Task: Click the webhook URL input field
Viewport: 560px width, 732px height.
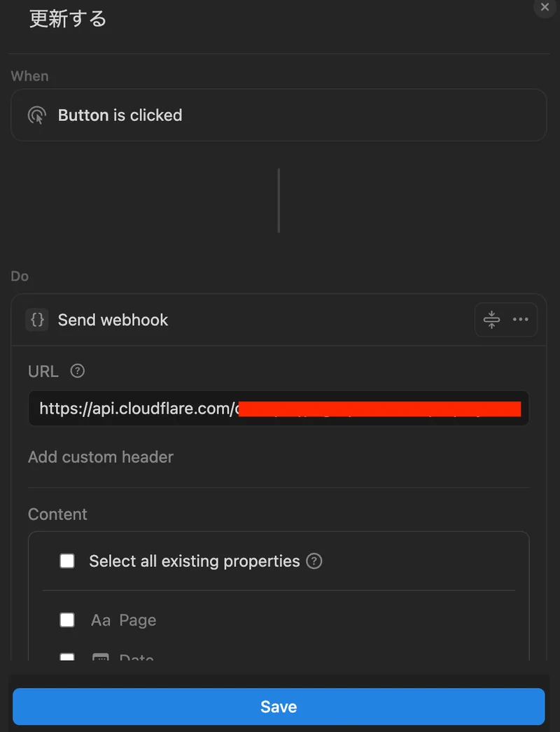Action: (x=279, y=409)
